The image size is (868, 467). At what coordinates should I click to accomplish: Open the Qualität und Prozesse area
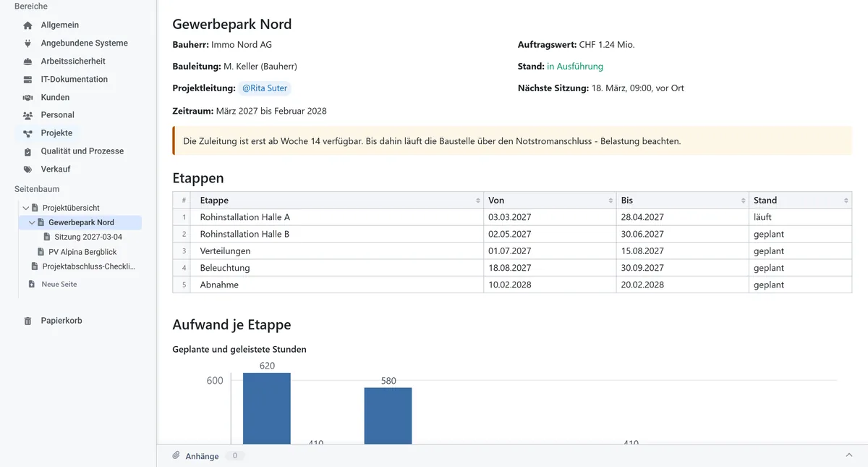82,151
